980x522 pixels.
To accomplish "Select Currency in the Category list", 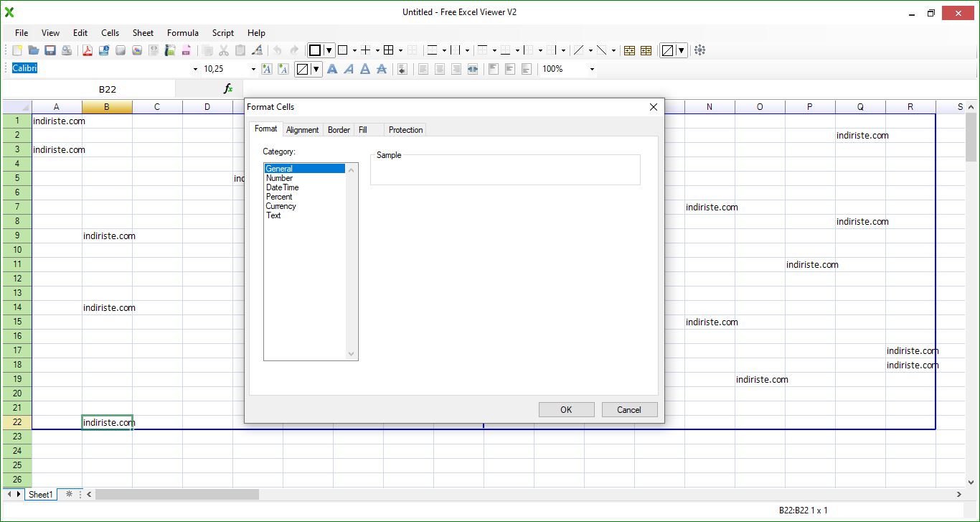I will (x=305, y=206).
